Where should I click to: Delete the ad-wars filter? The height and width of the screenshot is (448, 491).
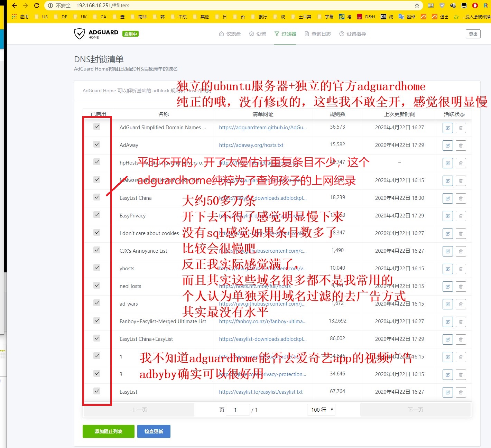coord(461,304)
